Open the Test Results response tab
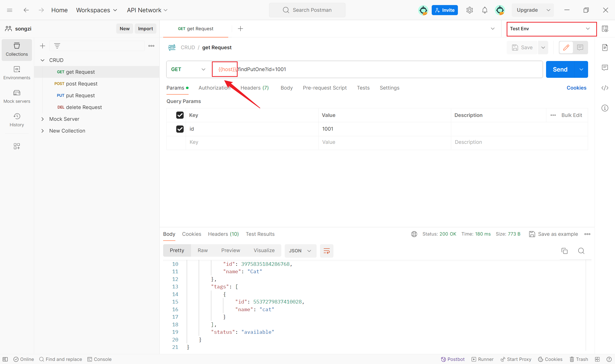This screenshot has height=364, width=615. (x=260, y=234)
